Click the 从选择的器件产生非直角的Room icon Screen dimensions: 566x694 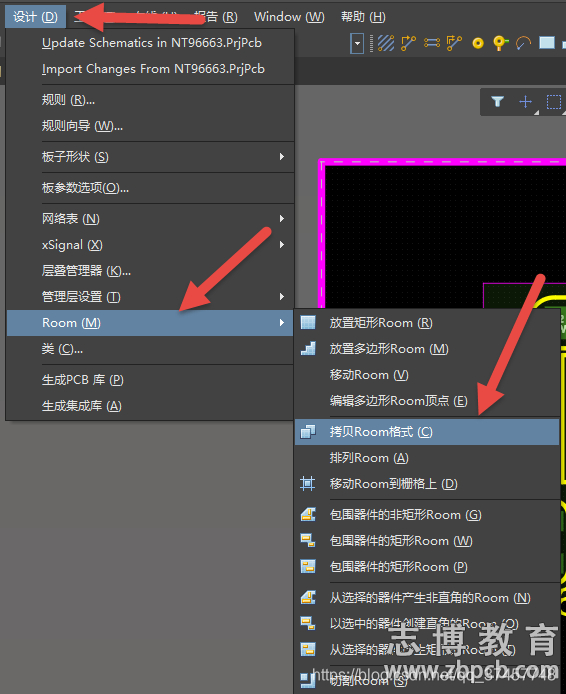(308, 598)
